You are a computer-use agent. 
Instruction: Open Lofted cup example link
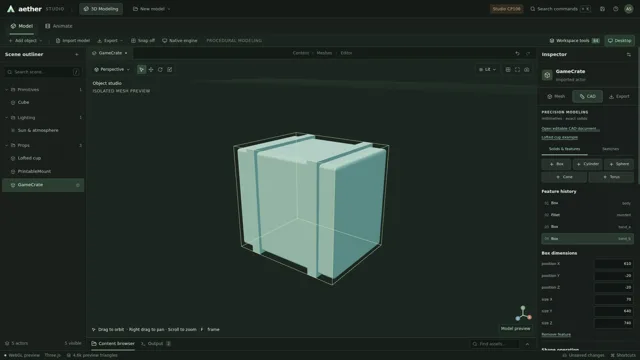tap(559, 137)
